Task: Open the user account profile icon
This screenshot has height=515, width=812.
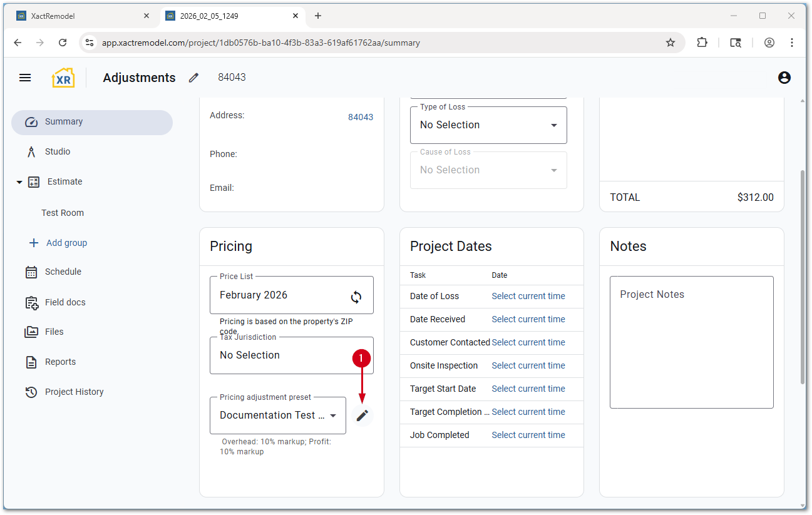Action: (x=784, y=78)
